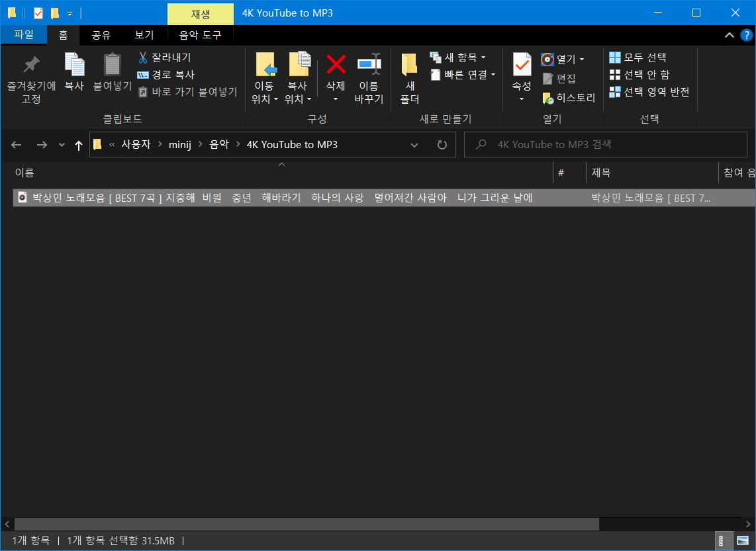Open the 빠른 연결 dropdown
The image size is (756, 551).
coord(463,75)
